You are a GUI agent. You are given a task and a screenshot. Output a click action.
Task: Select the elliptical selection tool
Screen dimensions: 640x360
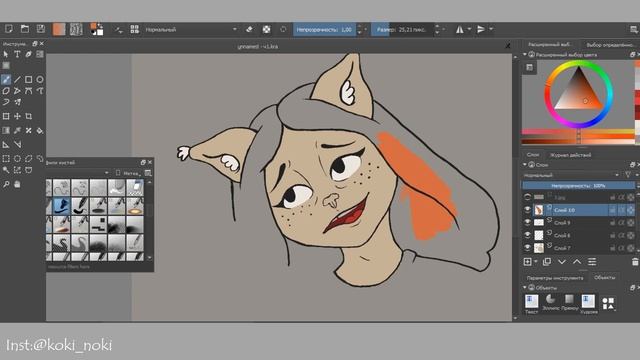tap(17, 158)
